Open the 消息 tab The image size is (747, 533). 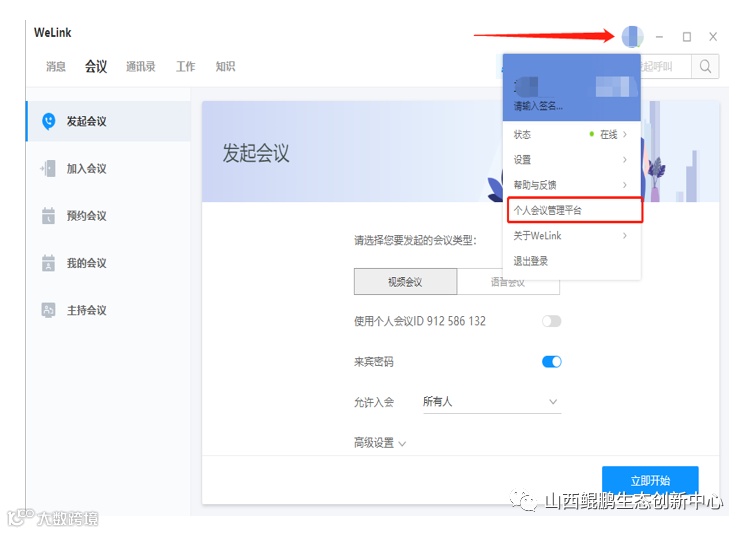56,66
